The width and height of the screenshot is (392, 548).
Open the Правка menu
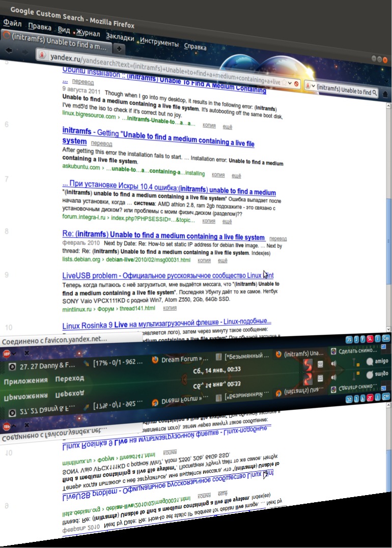(x=40, y=27)
